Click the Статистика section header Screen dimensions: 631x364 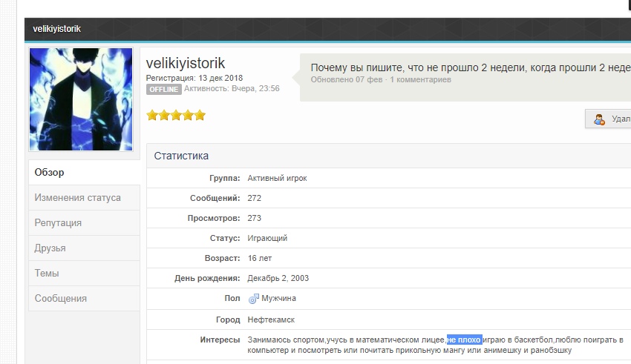click(181, 156)
